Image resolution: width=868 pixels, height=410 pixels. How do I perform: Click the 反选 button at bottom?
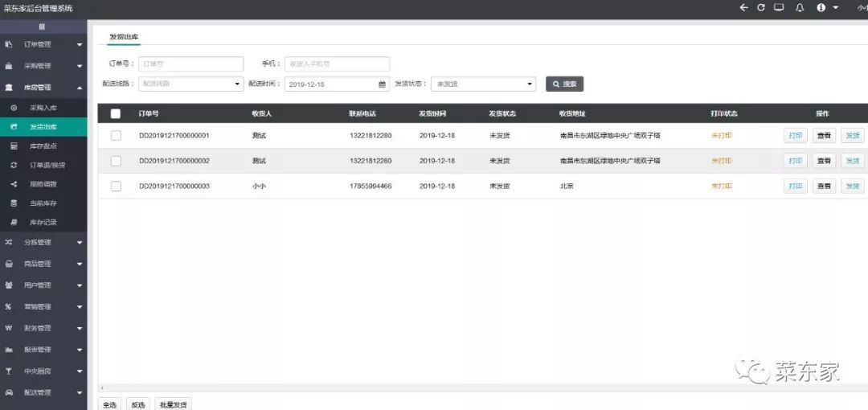pyautogui.click(x=138, y=404)
